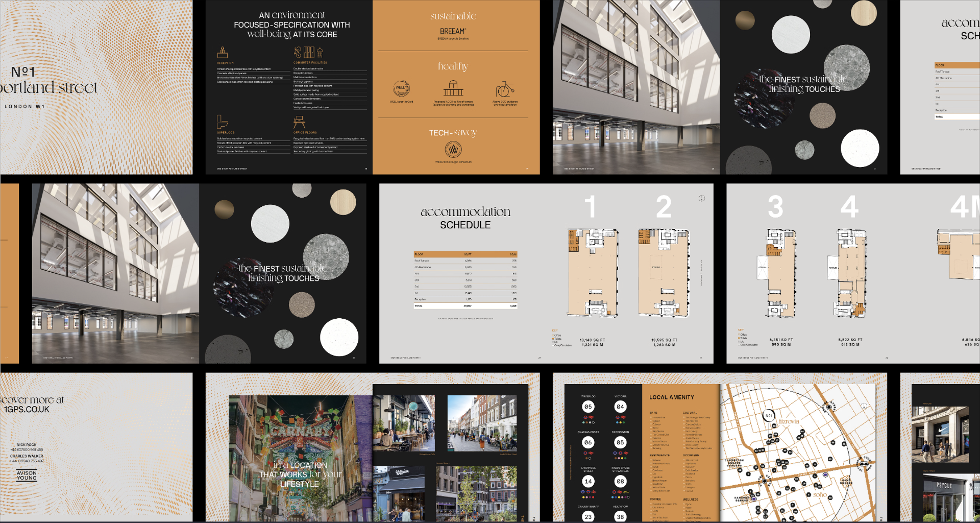
Task: Click the 'portland street' cover title
Action: point(48,87)
